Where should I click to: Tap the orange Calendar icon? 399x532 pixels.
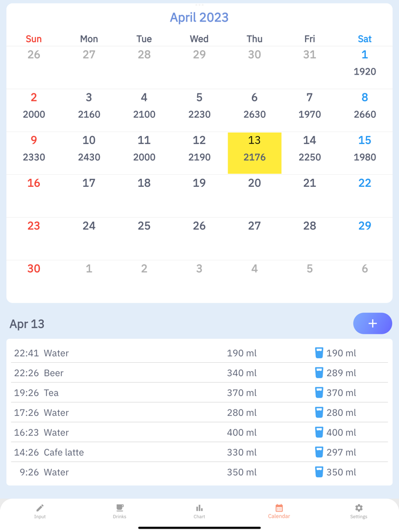click(x=279, y=508)
